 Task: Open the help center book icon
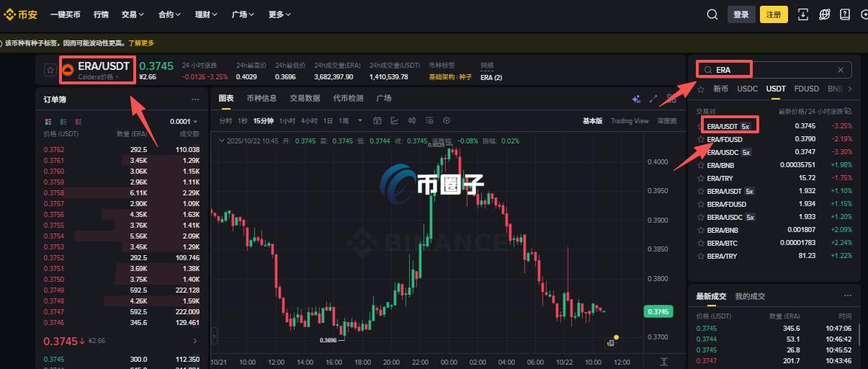pyautogui.click(x=845, y=14)
